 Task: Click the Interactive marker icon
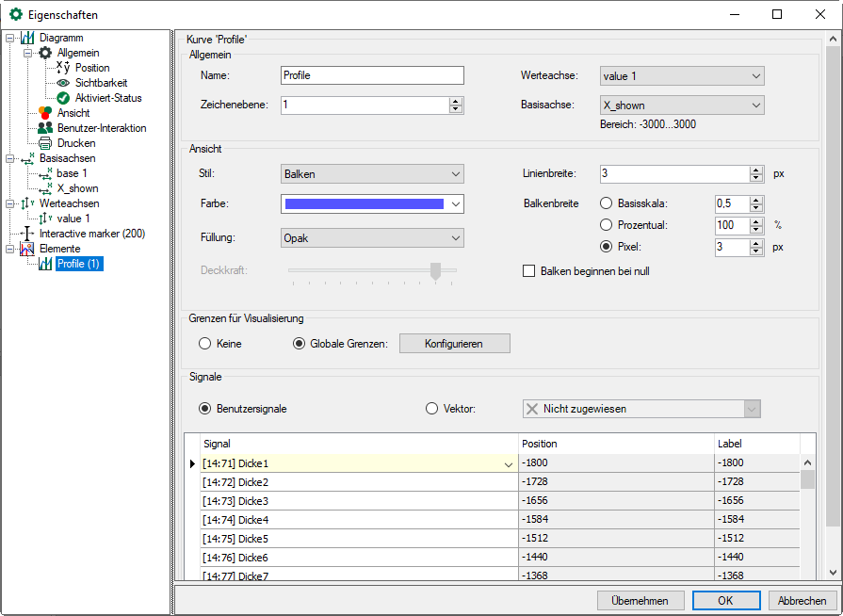click(27, 234)
